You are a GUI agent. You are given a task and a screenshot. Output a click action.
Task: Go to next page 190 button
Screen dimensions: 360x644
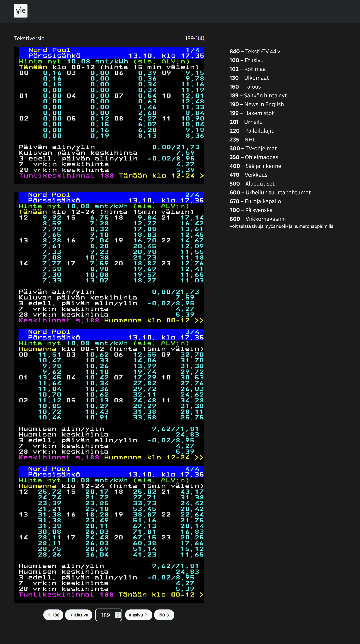pos(164,615)
